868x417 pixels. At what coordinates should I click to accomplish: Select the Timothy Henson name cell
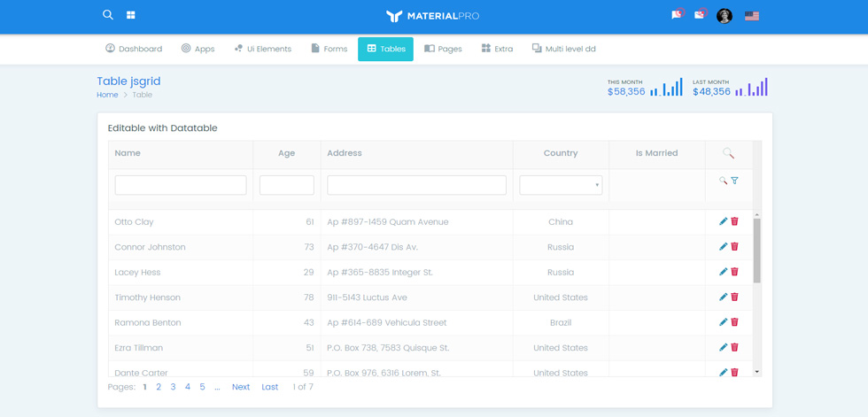pos(181,297)
